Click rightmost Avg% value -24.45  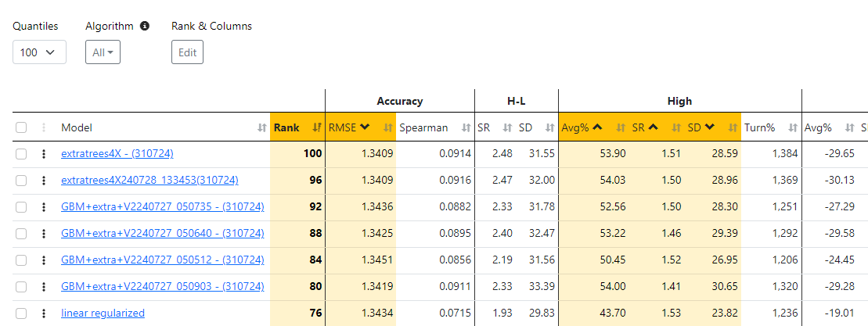839,260
